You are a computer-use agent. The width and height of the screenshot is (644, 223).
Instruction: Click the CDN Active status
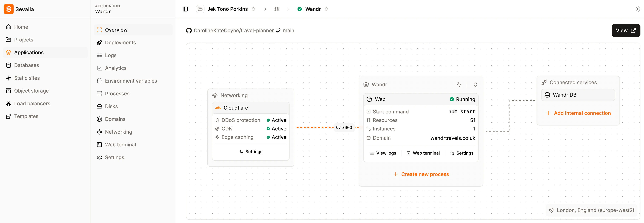click(x=276, y=129)
